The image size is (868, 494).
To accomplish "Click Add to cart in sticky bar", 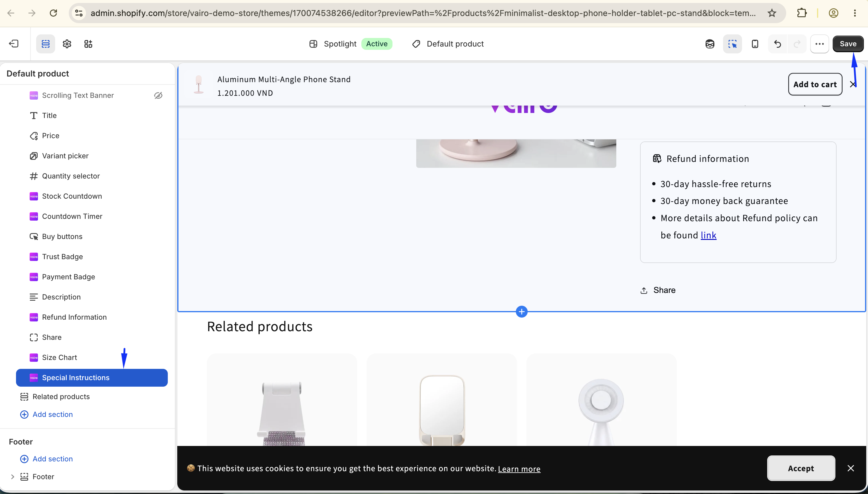I will click(815, 85).
